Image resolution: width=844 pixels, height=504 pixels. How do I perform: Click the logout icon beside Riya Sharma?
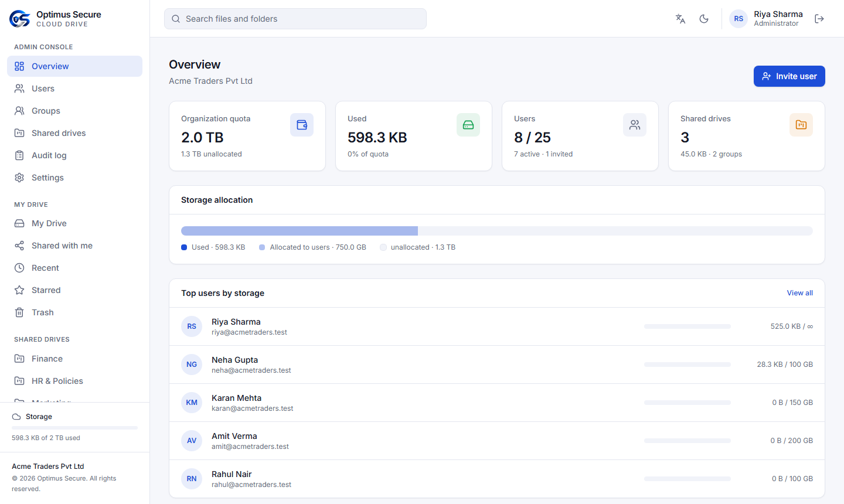tap(819, 19)
